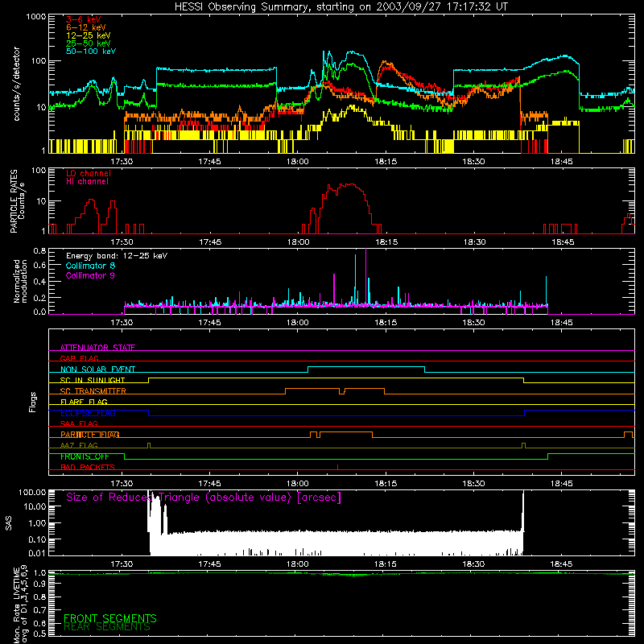Click the 18:45 tick under the counts plot

click(x=561, y=162)
